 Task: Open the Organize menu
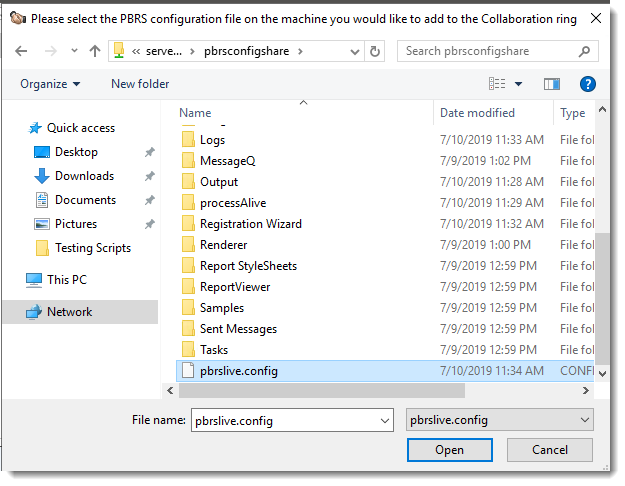(50, 84)
